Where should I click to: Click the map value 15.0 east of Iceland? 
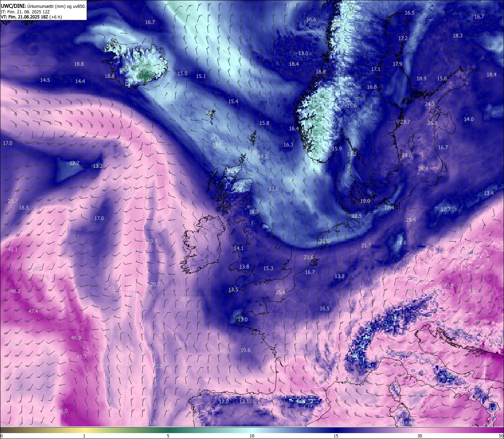coord(182,74)
